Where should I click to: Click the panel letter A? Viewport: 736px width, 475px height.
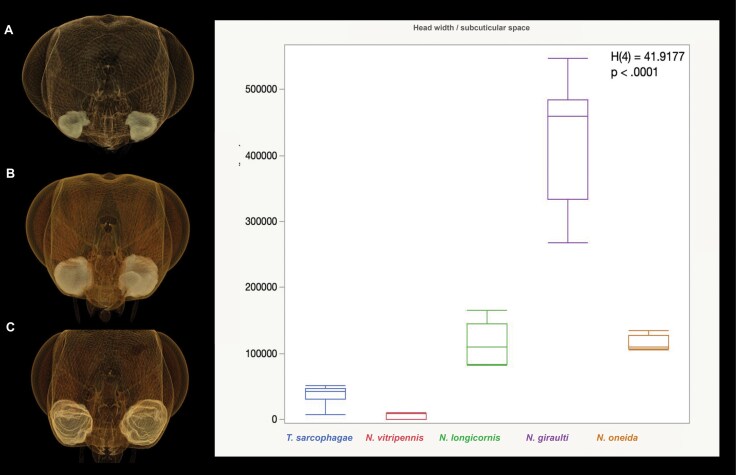point(9,31)
